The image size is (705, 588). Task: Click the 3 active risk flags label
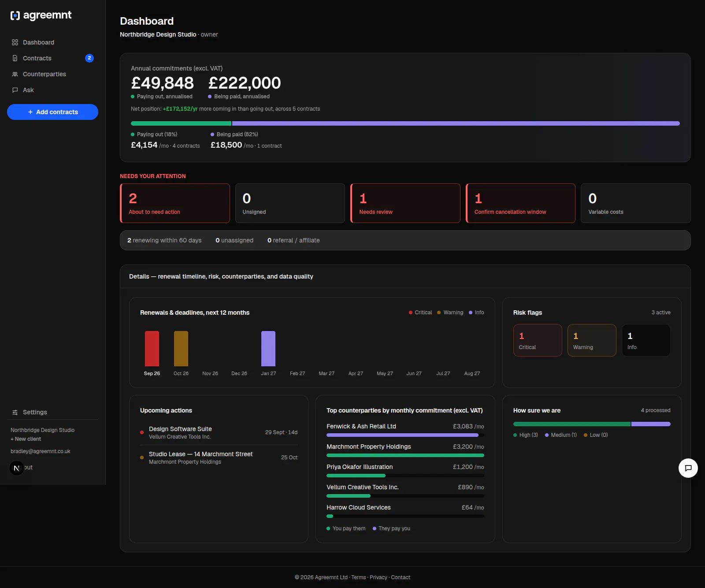(x=661, y=313)
